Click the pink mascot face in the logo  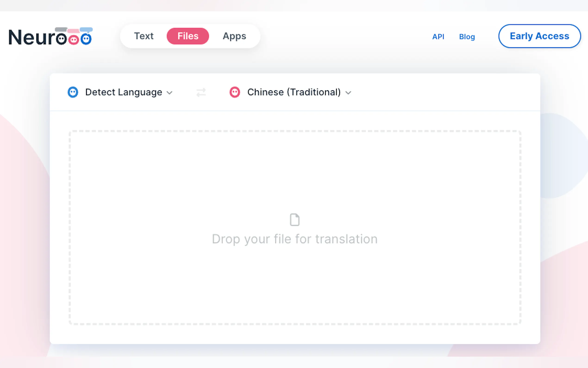pyautogui.click(x=74, y=40)
